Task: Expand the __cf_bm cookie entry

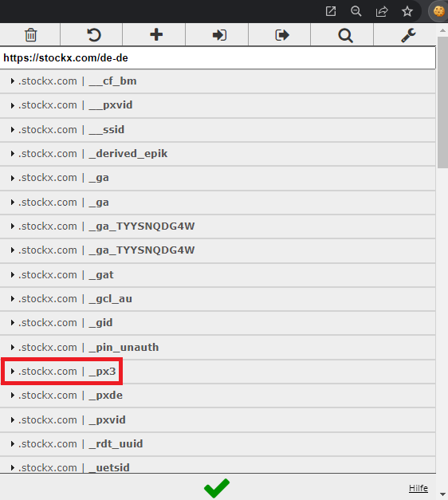Action: pyautogui.click(x=218, y=81)
